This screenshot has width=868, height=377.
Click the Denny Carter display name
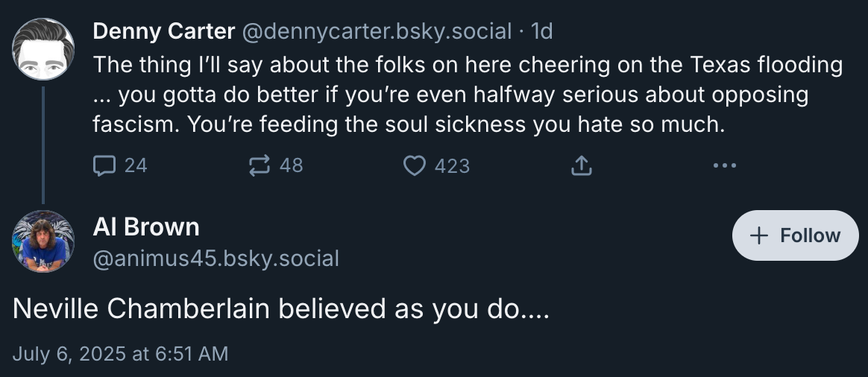pyautogui.click(x=163, y=31)
